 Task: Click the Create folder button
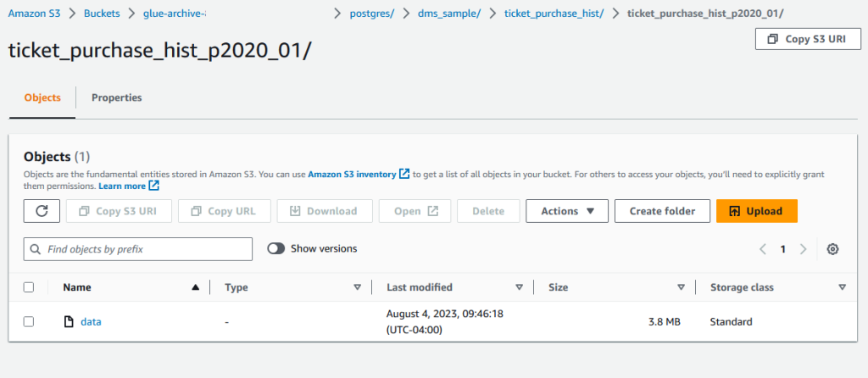pos(662,211)
